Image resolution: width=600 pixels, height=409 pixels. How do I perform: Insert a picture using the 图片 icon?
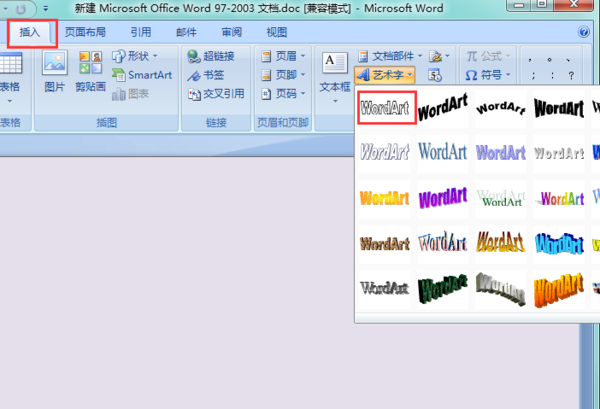55,62
